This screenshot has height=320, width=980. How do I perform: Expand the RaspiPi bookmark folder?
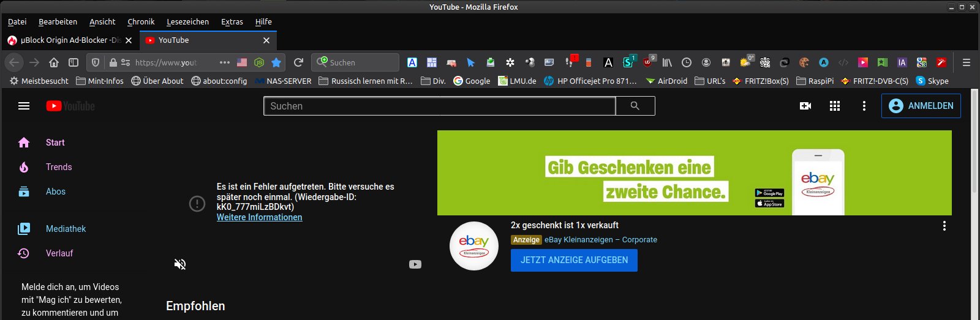coord(815,81)
